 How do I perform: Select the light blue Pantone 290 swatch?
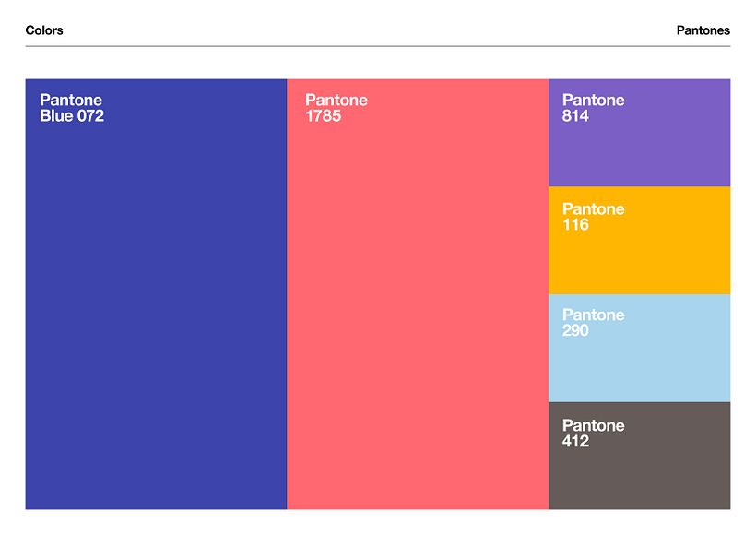pos(639,348)
